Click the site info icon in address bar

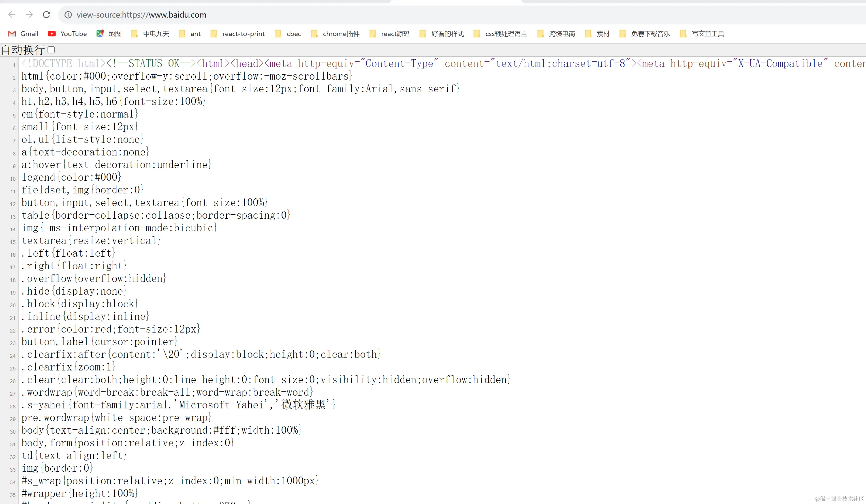(68, 15)
